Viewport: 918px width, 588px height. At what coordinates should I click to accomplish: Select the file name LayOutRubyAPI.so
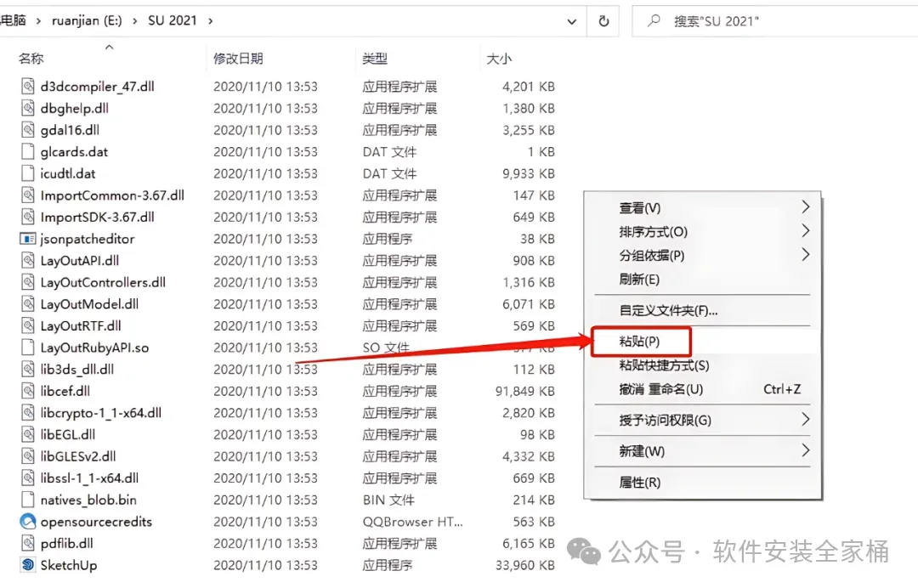point(94,348)
